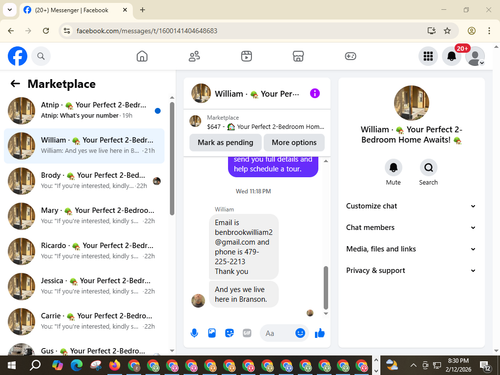This screenshot has height=375, width=500.
Task: Select the William conversation row
Action: tap(84, 146)
